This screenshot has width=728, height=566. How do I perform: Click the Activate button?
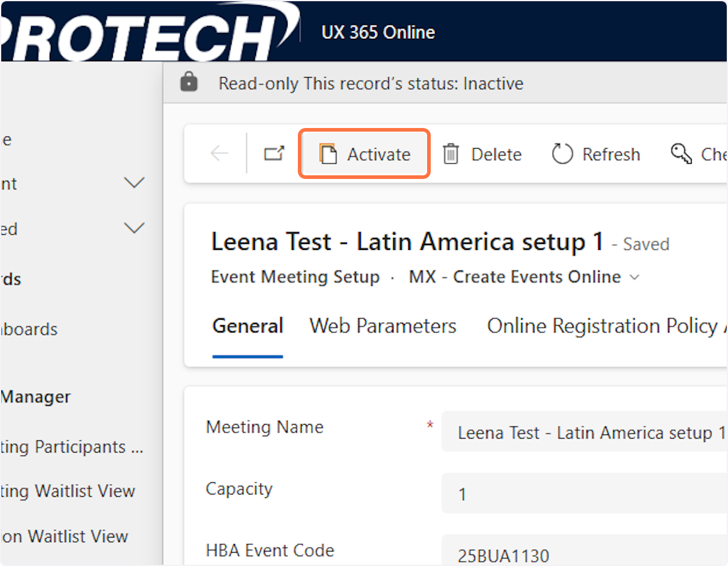pos(365,154)
